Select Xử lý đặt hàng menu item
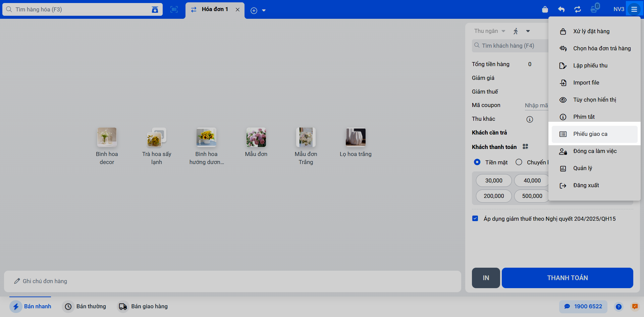 (595, 31)
